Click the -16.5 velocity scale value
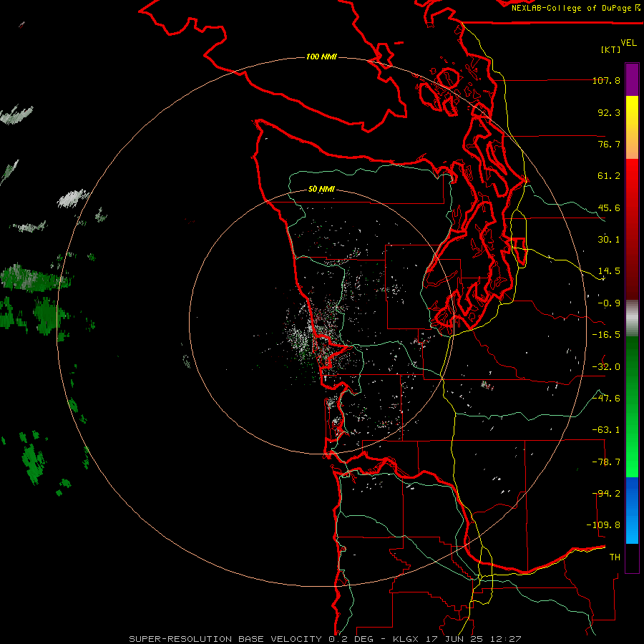Image resolution: width=644 pixels, height=644 pixels. (606, 335)
